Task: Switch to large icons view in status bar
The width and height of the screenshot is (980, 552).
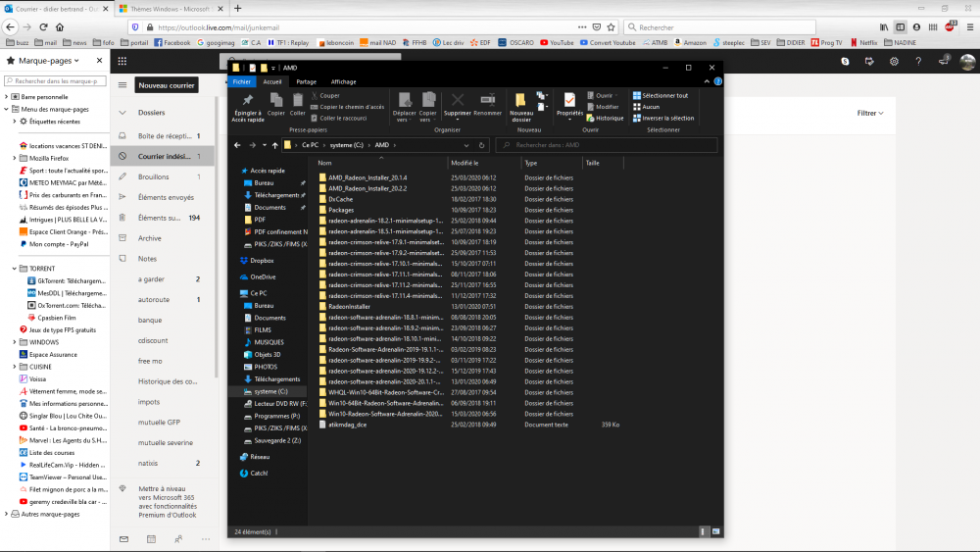Action: [x=714, y=530]
